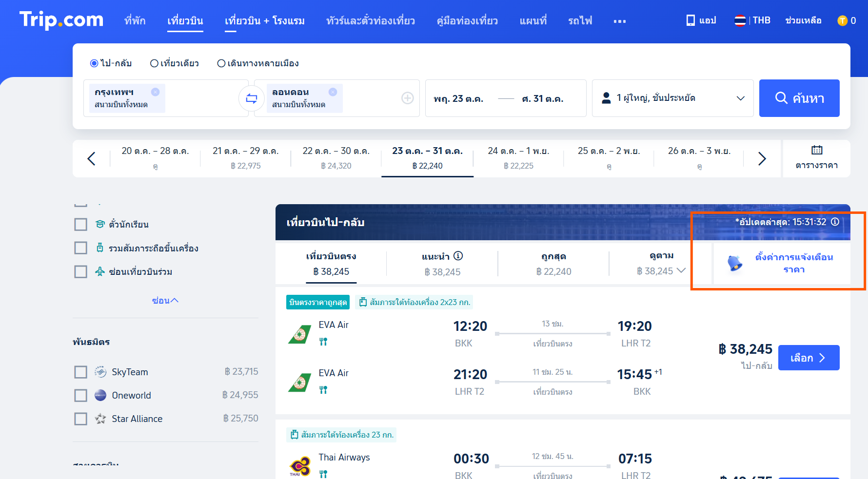Viewport: 868px width, 479px height.
Task: Check the student ticket checkbox
Action: pyautogui.click(x=80, y=224)
